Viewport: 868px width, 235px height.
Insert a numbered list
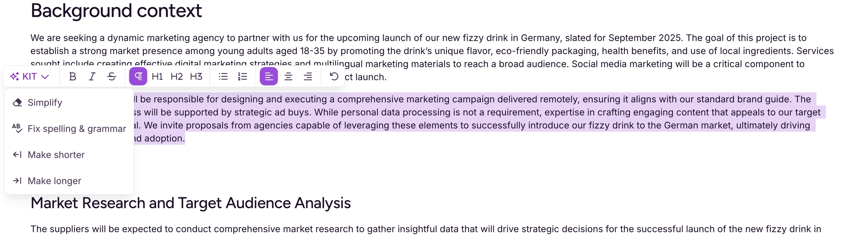point(243,77)
